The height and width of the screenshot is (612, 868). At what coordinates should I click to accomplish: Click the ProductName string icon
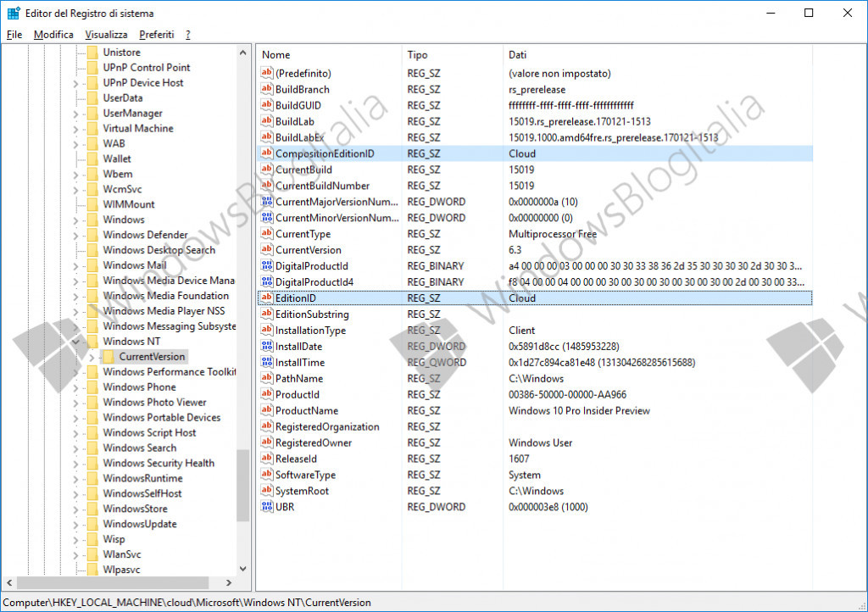(x=267, y=410)
